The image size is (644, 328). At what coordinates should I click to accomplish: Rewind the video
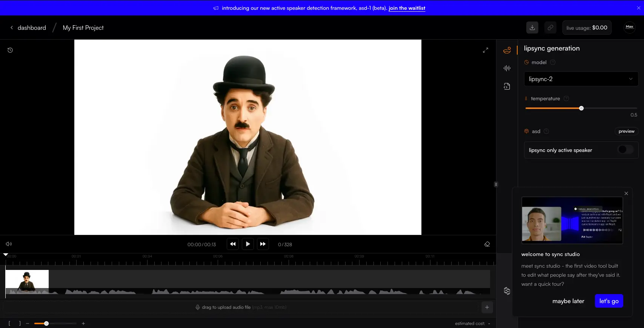(233, 244)
